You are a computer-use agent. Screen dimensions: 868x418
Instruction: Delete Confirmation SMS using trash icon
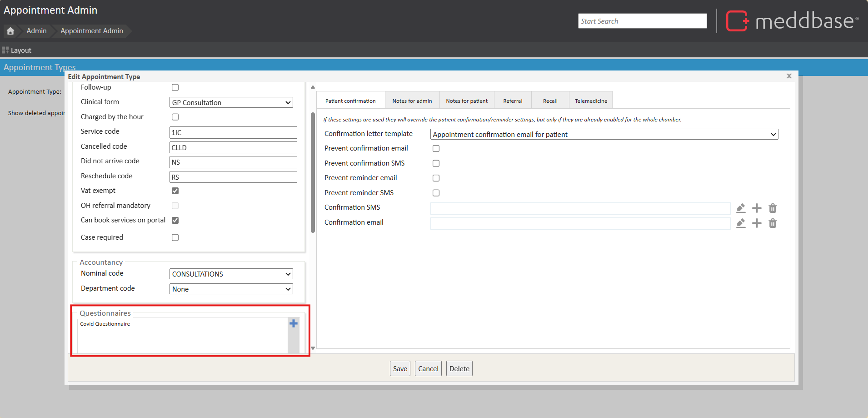tap(773, 208)
